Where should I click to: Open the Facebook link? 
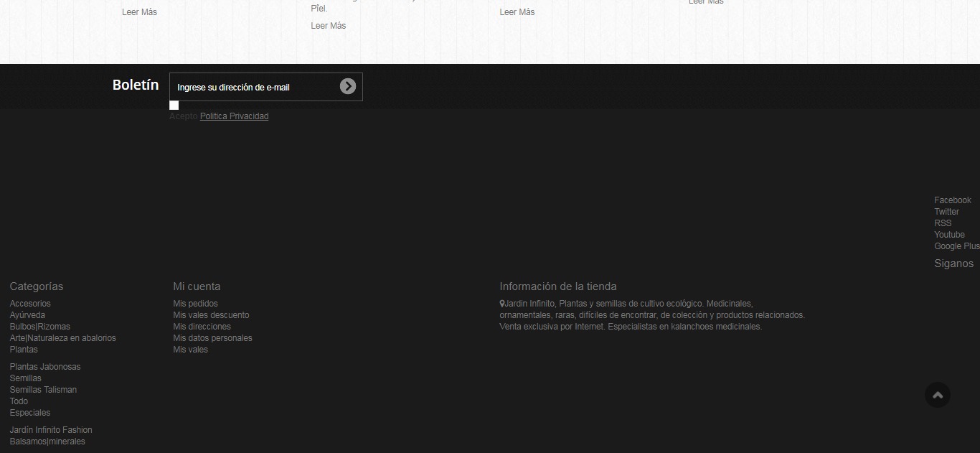[953, 200]
